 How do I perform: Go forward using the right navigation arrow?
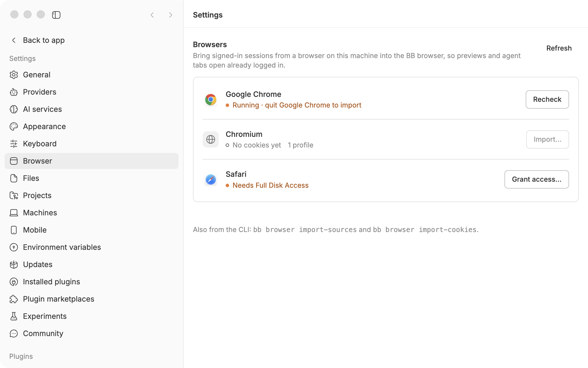(x=171, y=15)
